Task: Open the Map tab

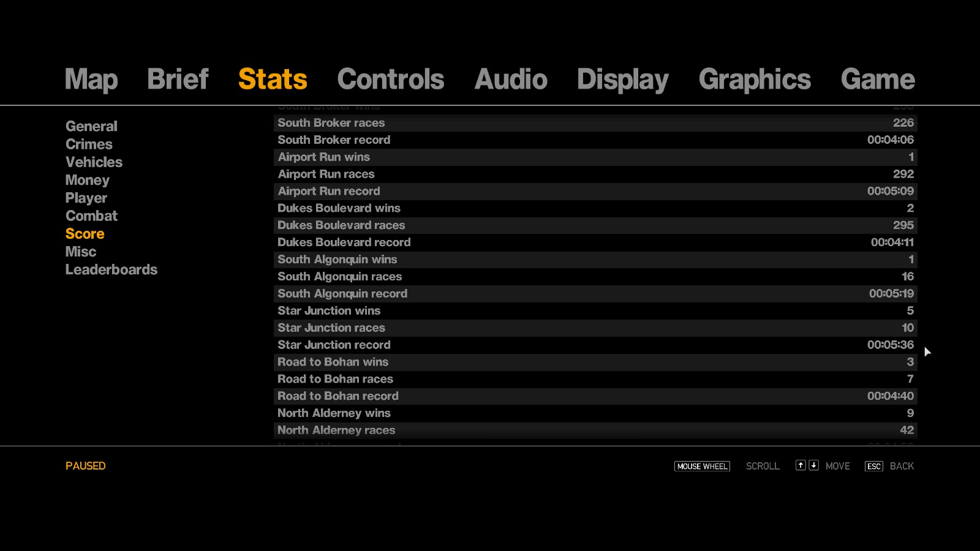Action: 91,80
